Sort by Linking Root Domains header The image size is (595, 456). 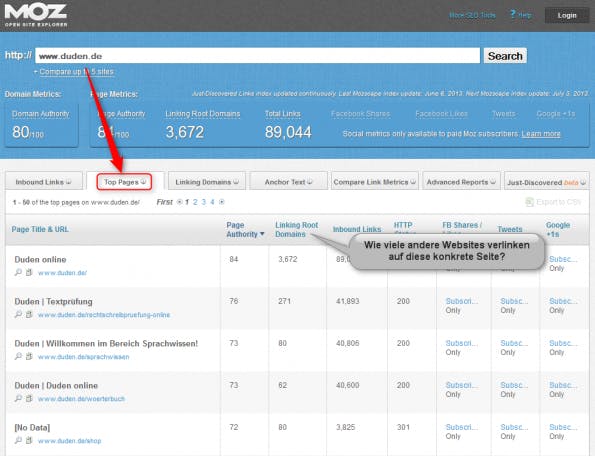point(296,230)
